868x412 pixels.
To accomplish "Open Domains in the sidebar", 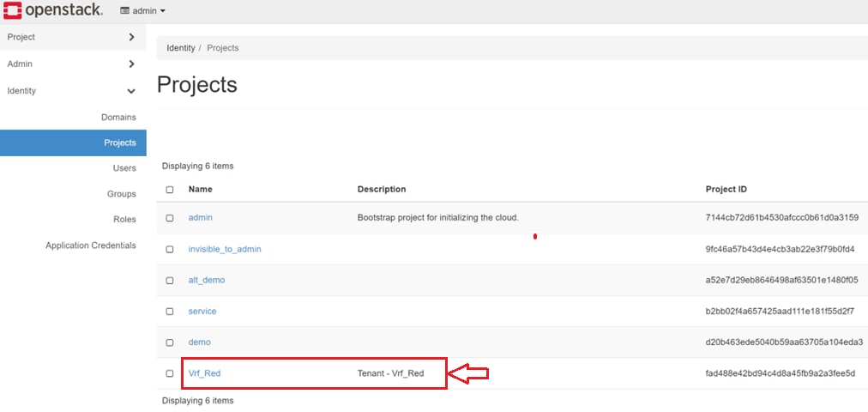I will tap(118, 118).
